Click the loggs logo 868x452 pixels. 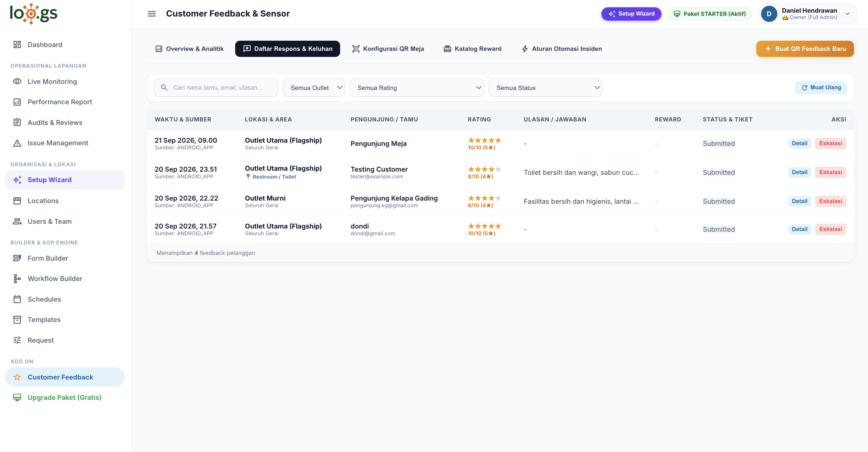pos(34,13)
